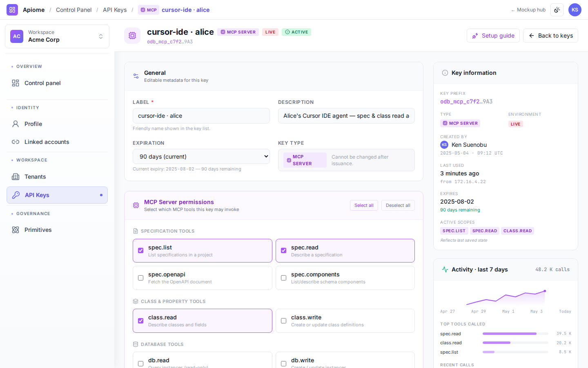The image size is (588, 368).
Task: Expand the Acme Corp workspace switcher
Action: tap(57, 36)
